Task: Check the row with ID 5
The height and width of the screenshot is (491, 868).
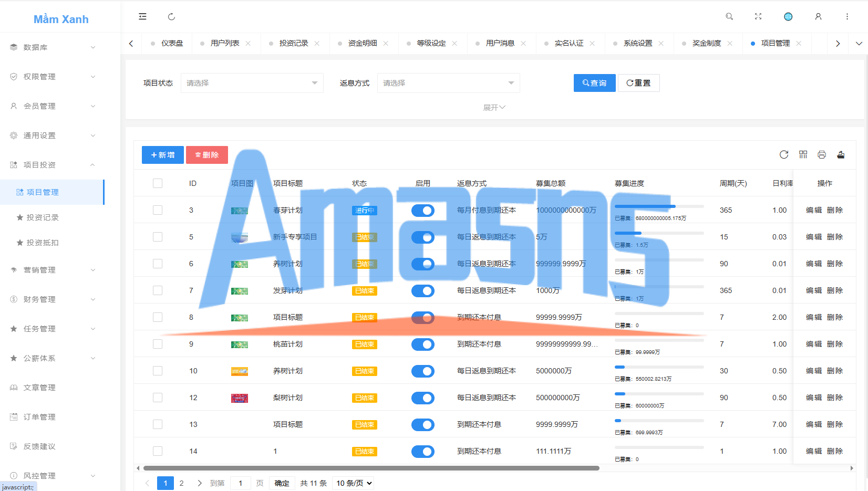Action: [x=158, y=237]
